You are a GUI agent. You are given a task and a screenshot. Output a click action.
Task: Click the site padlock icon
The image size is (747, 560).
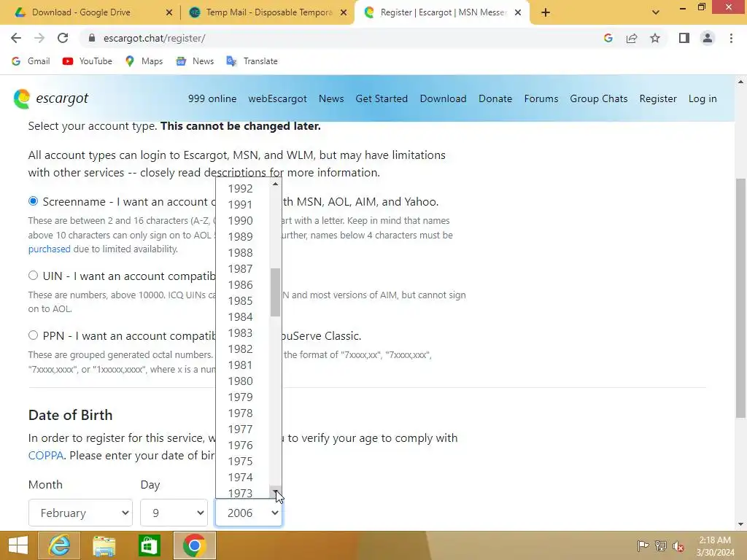[92, 38]
